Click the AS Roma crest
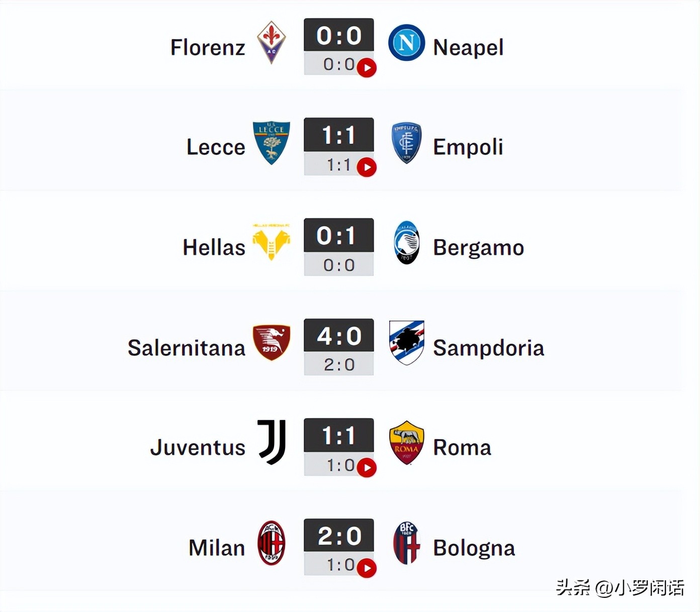Screen dimensions: 700x612 [x=406, y=442]
